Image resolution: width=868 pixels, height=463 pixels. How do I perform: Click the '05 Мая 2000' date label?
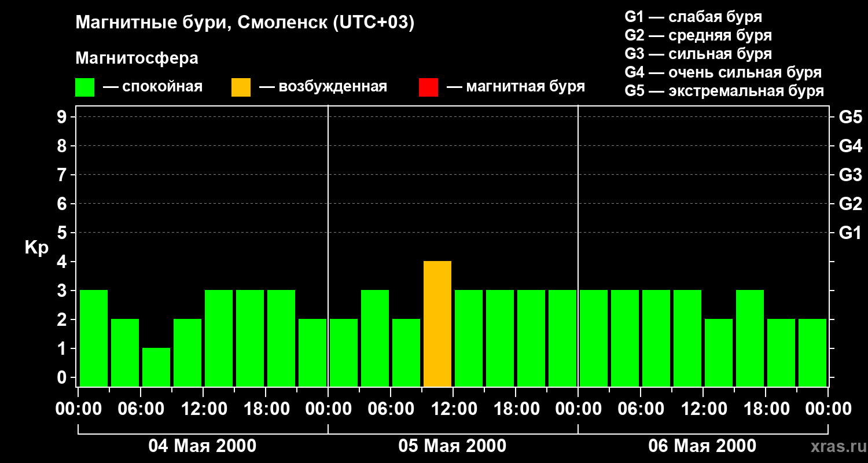pos(453,446)
